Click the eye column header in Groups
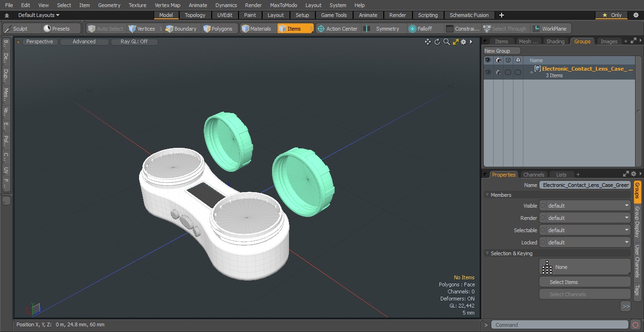The image size is (644, 332). coord(488,60)
